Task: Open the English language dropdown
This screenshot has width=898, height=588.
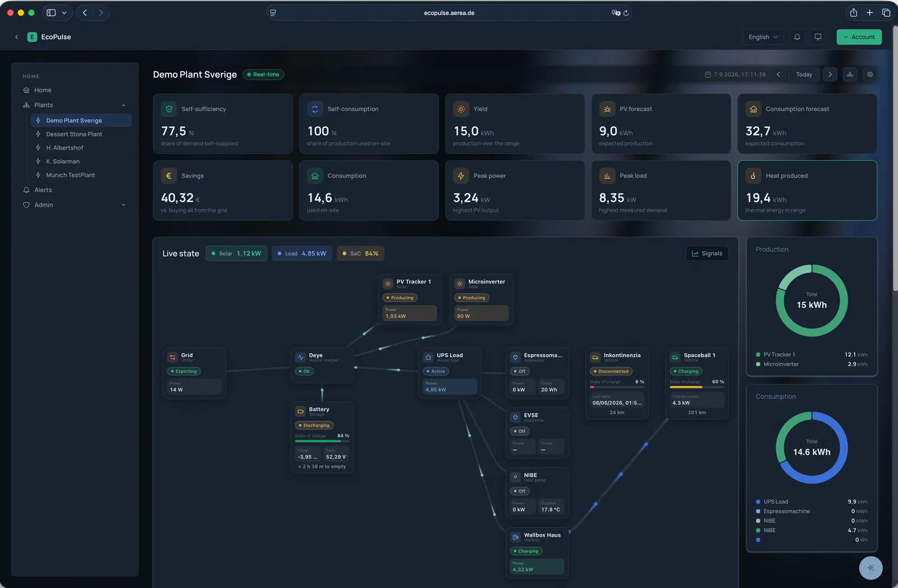Action: pyautogui.click(x=763, y=37)
